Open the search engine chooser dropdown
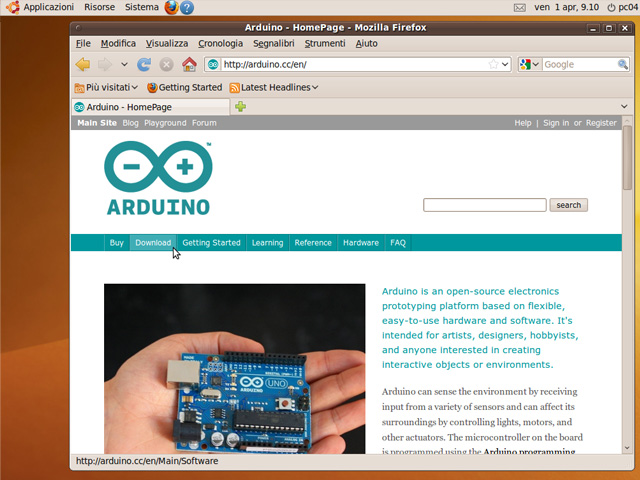 point(529,64)
